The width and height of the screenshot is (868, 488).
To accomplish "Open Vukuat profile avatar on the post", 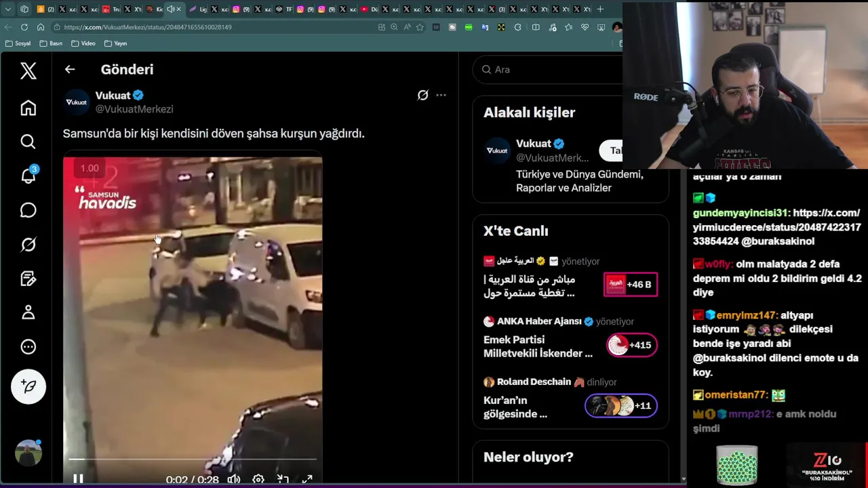I will [x=77, y=102].
